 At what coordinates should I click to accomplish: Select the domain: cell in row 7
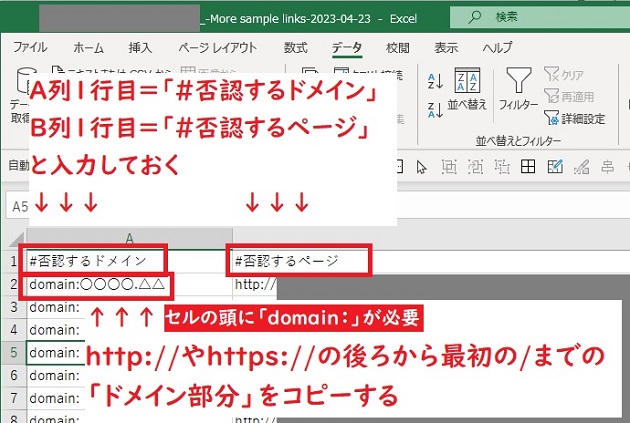[x=55, y=398]
